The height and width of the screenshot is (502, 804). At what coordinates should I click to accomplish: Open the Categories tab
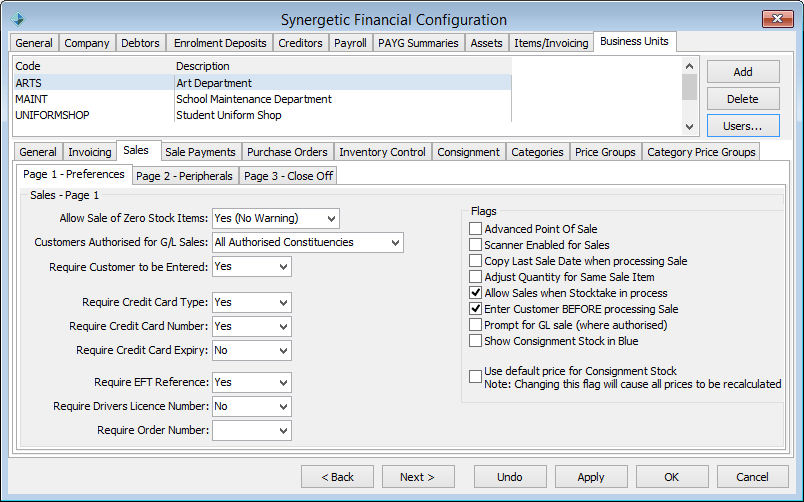pyautogui.click(x=537, y=152)
